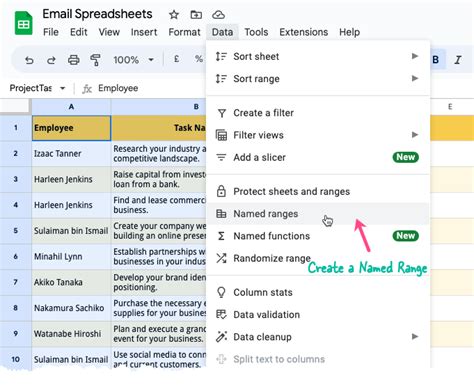The width and height of the screenshot is (474, 389).
Task: Open the Help menu
Action: pyautogui.click(x=349, y=32)
